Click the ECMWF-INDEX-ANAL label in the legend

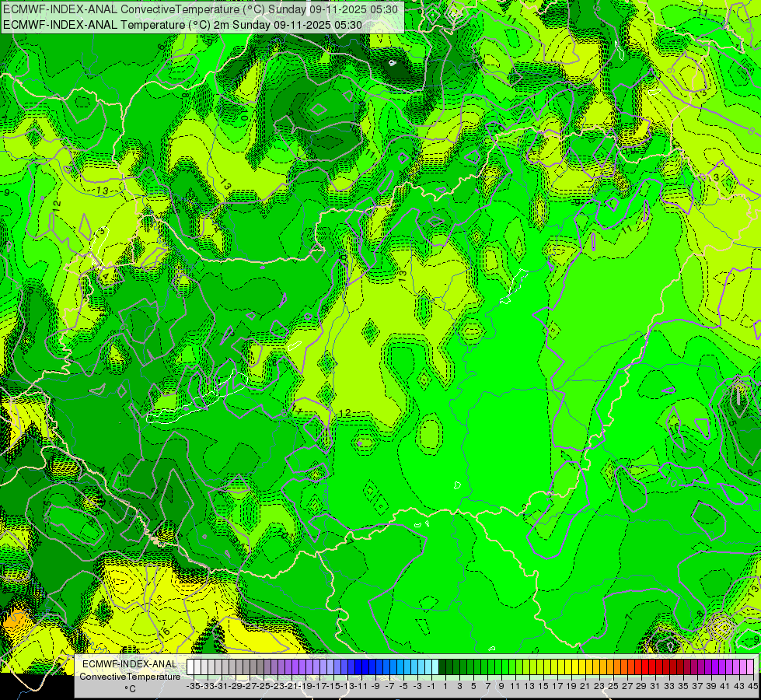(x=130, y=664)
